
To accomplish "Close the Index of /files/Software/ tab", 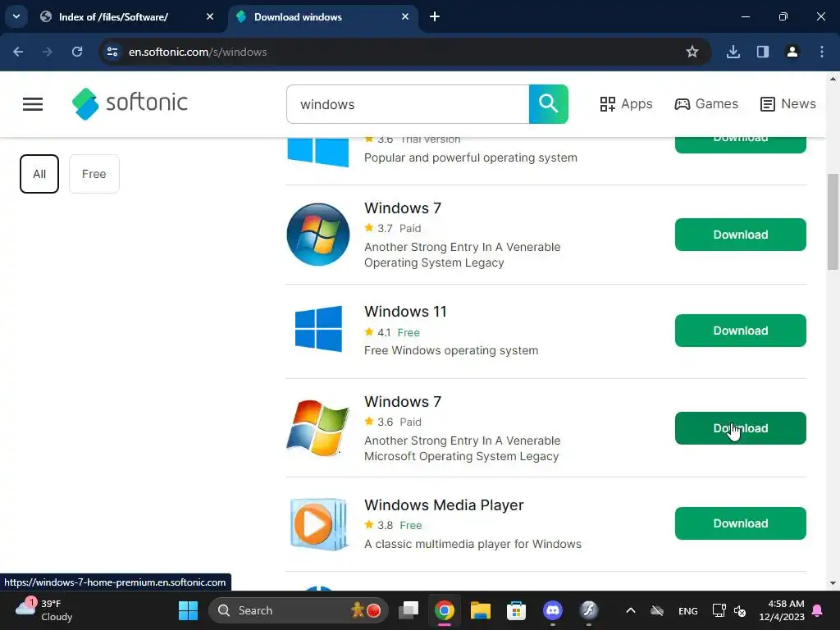I will [210, 17].
